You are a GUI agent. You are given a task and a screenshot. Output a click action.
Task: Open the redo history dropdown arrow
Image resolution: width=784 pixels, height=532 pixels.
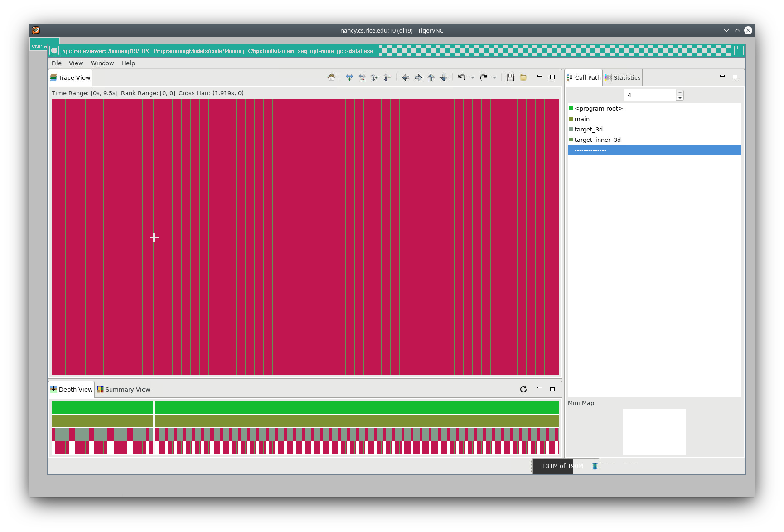click(494, 77)
